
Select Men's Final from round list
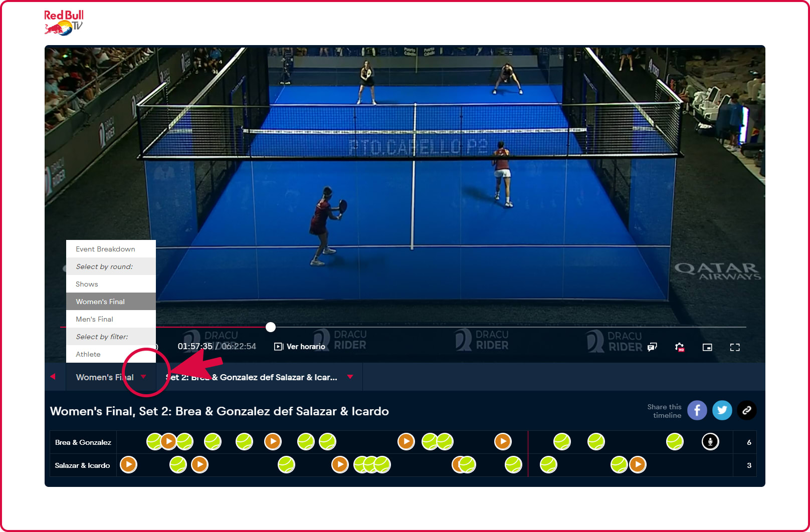point(94,319)
